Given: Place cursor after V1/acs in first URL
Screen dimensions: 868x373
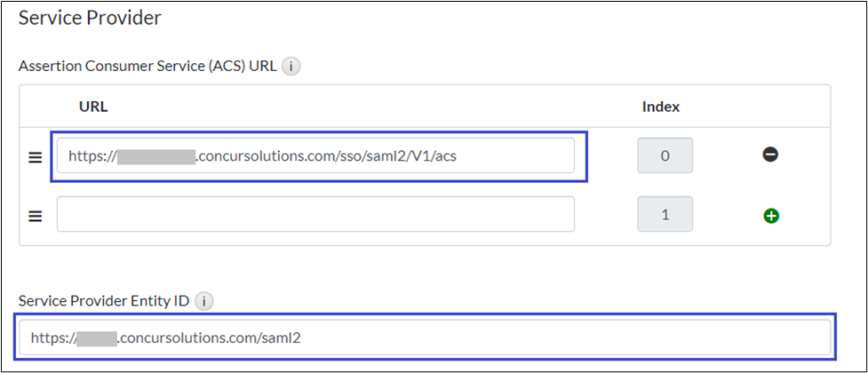Looking at the screenshot, I should click(460, 156).
